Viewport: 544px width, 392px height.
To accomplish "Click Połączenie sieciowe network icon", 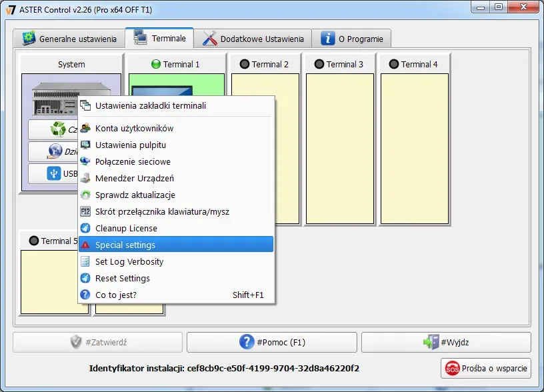I will click(x=85, y=161).
